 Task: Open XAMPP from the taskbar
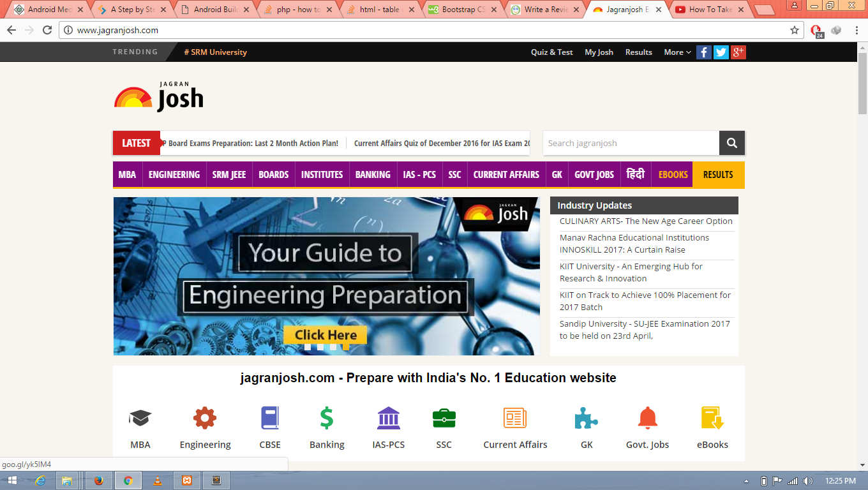point(187,480)
